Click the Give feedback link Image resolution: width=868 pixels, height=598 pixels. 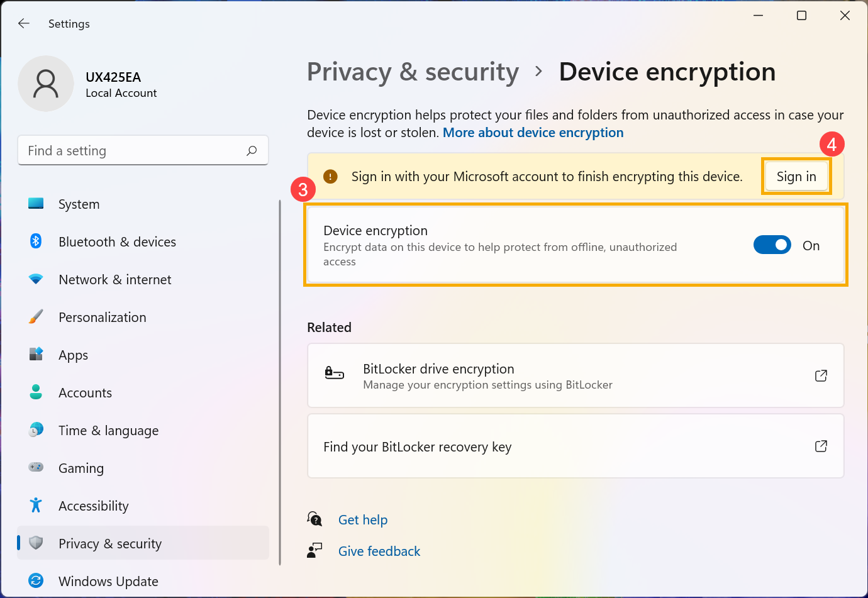click(x=379, y=551)
